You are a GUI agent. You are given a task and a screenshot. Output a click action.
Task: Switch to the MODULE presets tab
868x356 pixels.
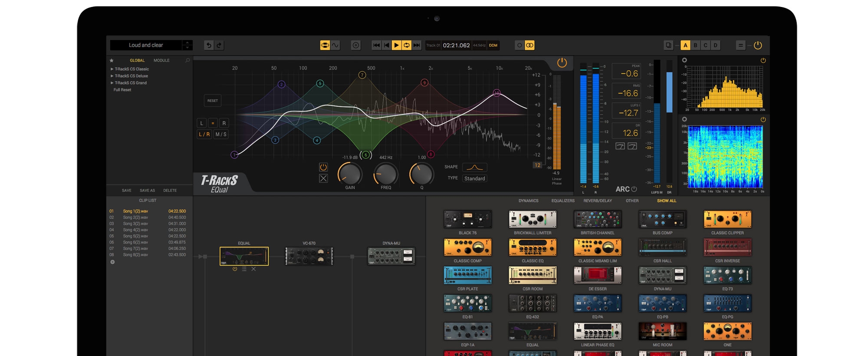(x=161, y=60)
